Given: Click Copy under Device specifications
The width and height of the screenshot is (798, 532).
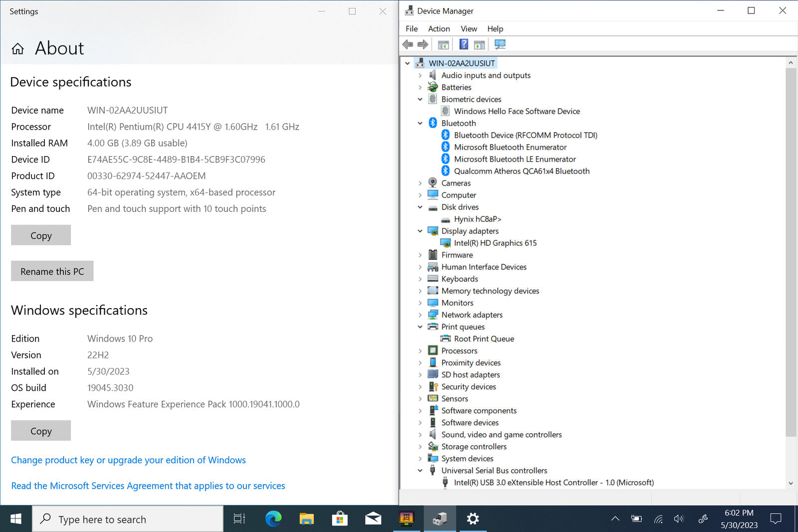Looking at the screenshot, I should point(41,235).
